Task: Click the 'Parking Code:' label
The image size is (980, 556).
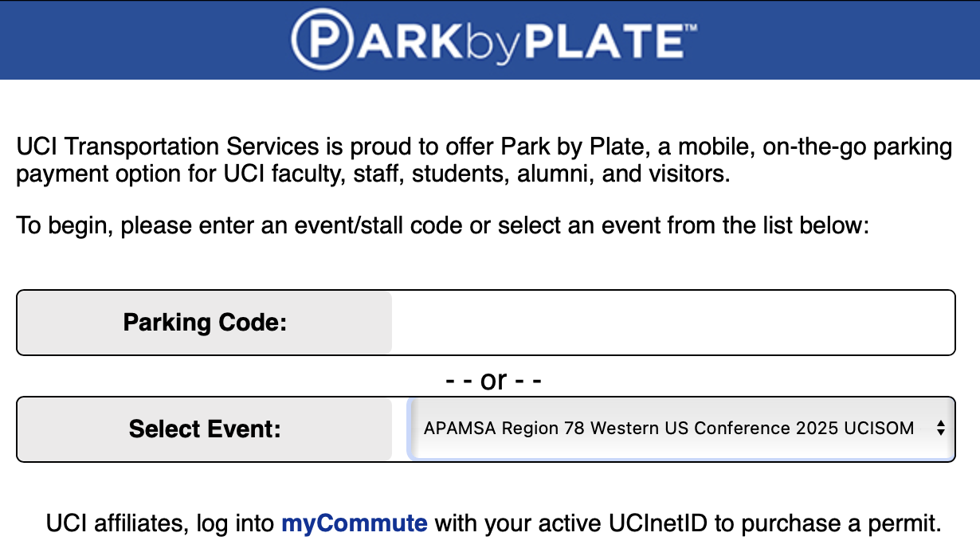Action: tap(205, 323)
